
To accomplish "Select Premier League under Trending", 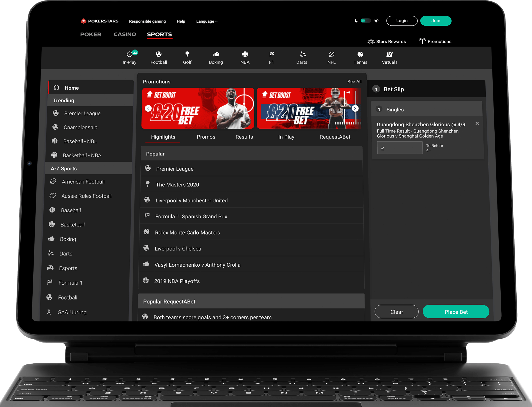I will tap(90, 113).
